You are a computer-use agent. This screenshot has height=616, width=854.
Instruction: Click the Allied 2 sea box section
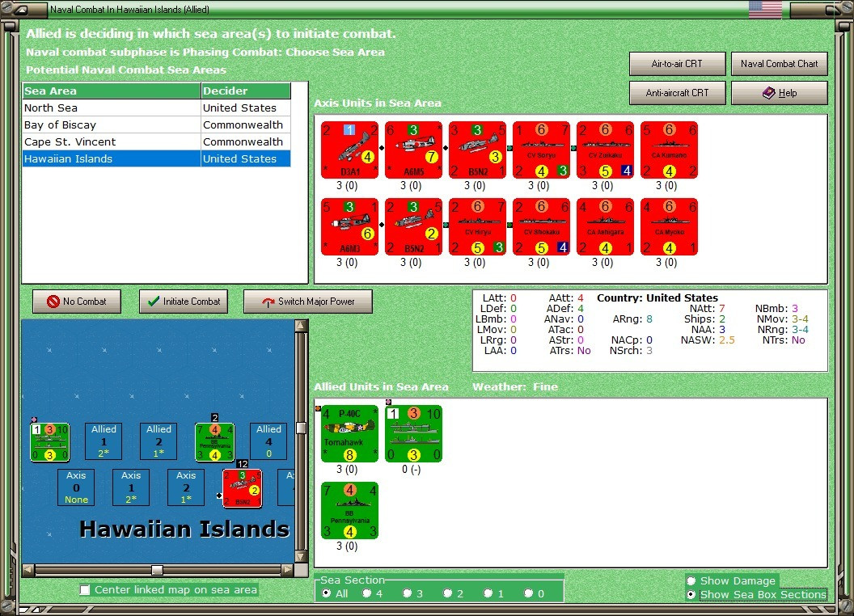159,441
